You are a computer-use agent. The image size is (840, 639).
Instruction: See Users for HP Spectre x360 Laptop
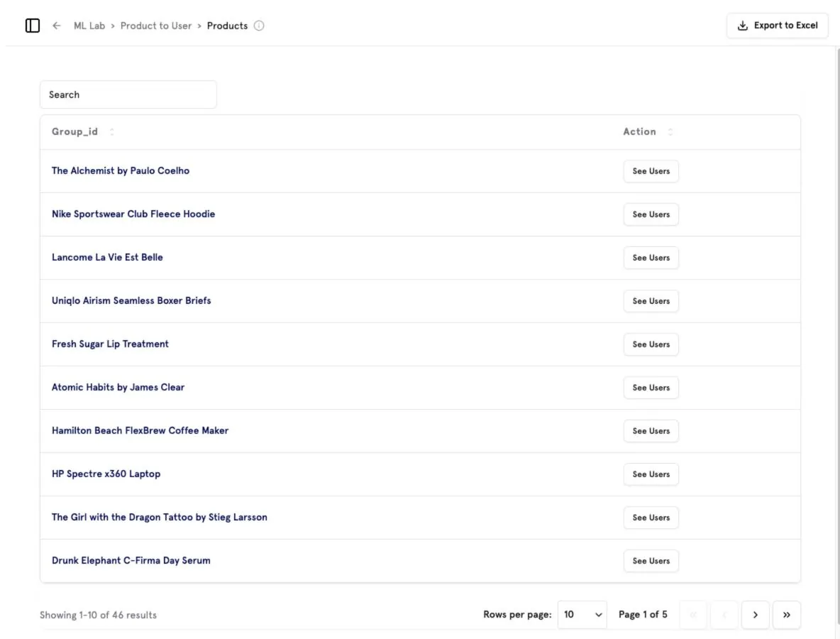tap(651, 474)
